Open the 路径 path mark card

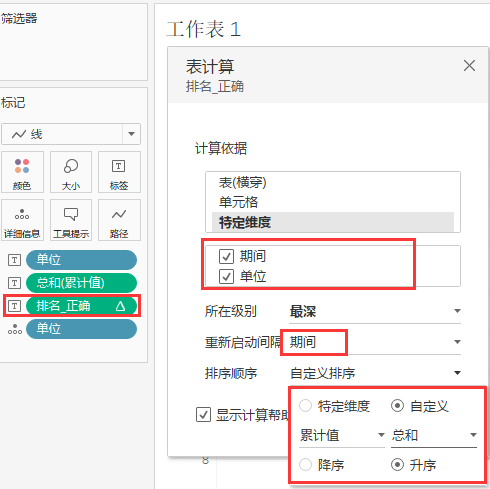[119, 220]
